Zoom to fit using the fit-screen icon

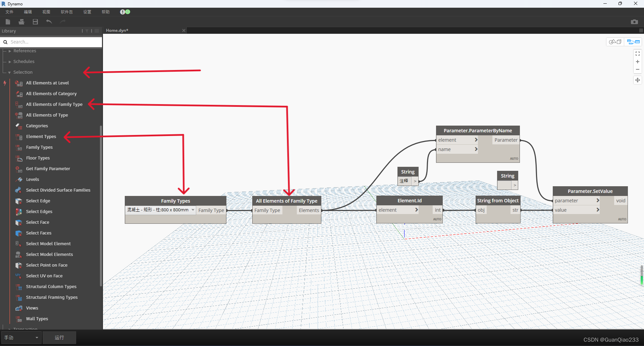[x=638, y=53]
